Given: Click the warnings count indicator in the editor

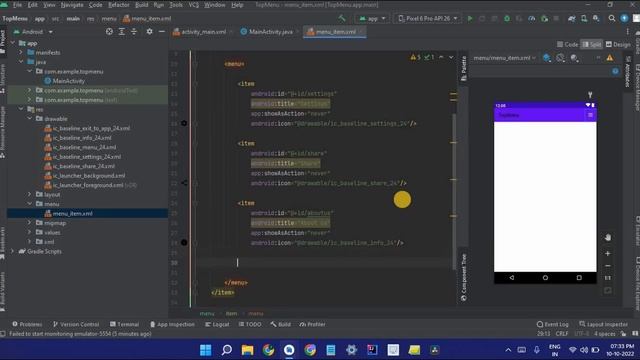Looking at the screenshot, I should [x=416, y=58].
